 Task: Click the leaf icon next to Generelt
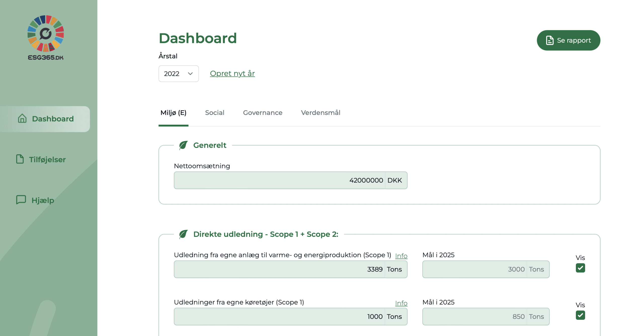pos(183,145)
